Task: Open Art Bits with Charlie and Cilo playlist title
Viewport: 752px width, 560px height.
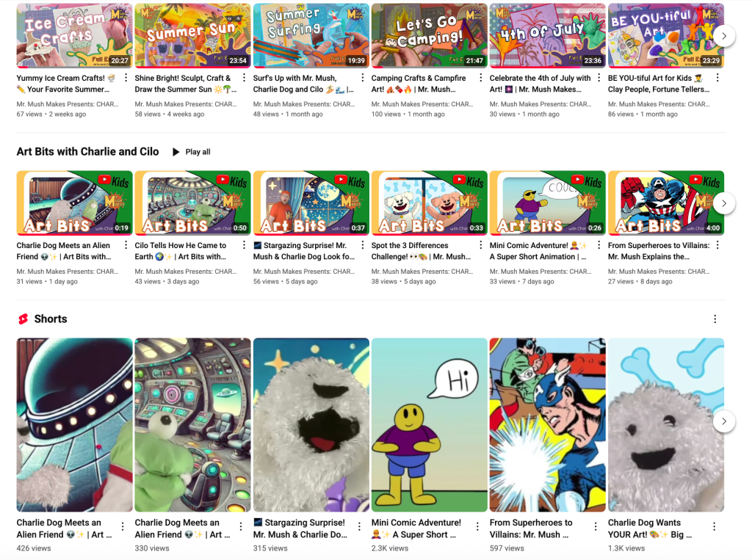Action: (x=88, y=151)
